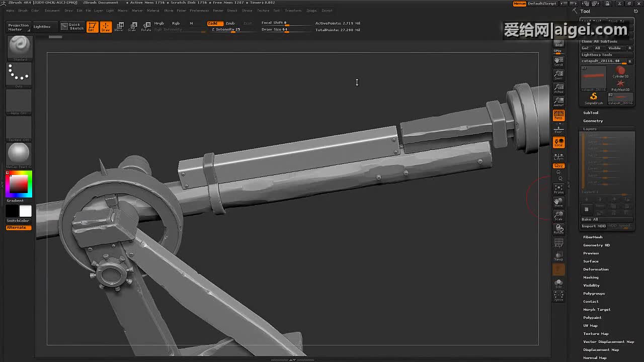Select the Standard brush thumbnail
The image size is (644, 362).
pyautogui.click(x=20, y=47)
